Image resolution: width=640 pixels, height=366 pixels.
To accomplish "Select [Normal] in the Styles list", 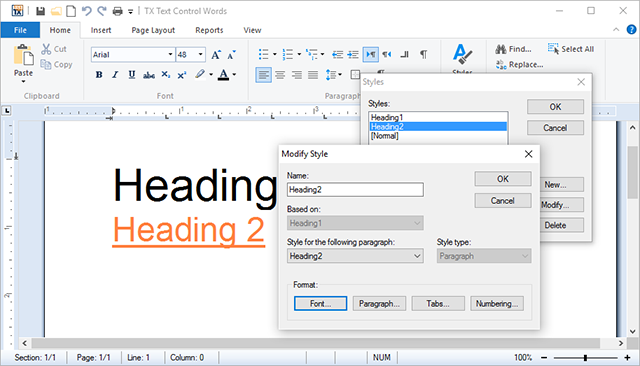I will (x=438, y=136).
